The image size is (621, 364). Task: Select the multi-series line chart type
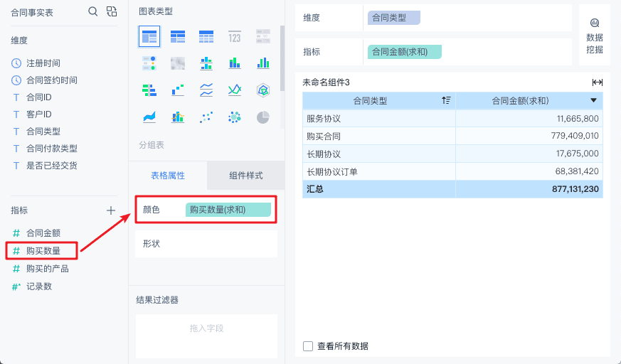tap(235, 90)
